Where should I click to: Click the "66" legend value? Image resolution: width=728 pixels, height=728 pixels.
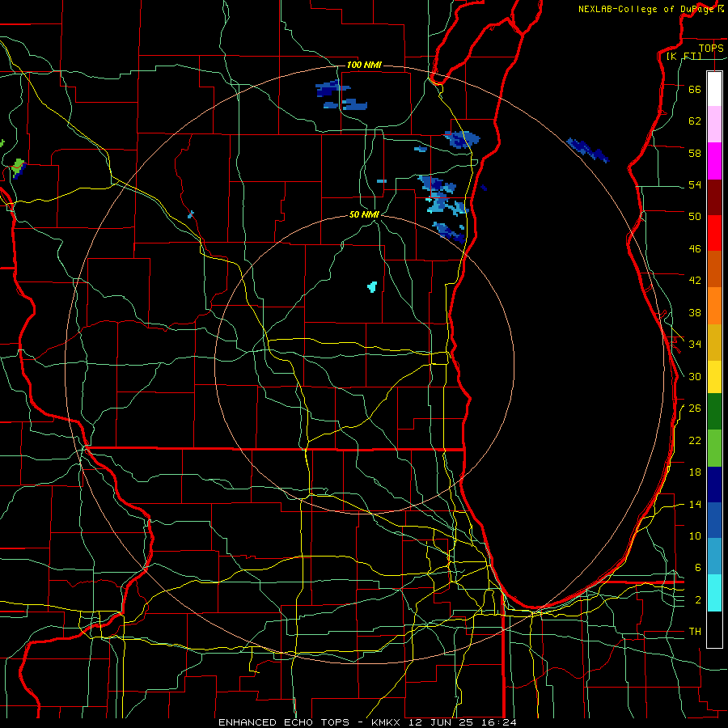coord(695,89)
